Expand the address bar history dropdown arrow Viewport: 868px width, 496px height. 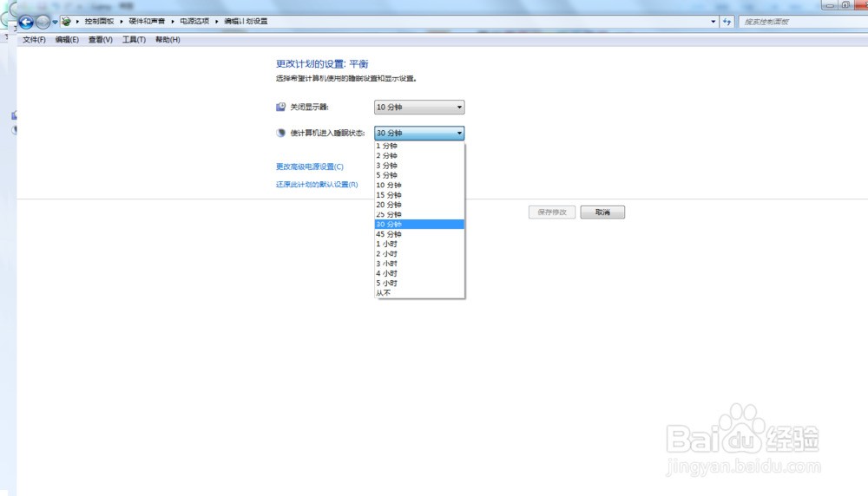tap(713, 22)
